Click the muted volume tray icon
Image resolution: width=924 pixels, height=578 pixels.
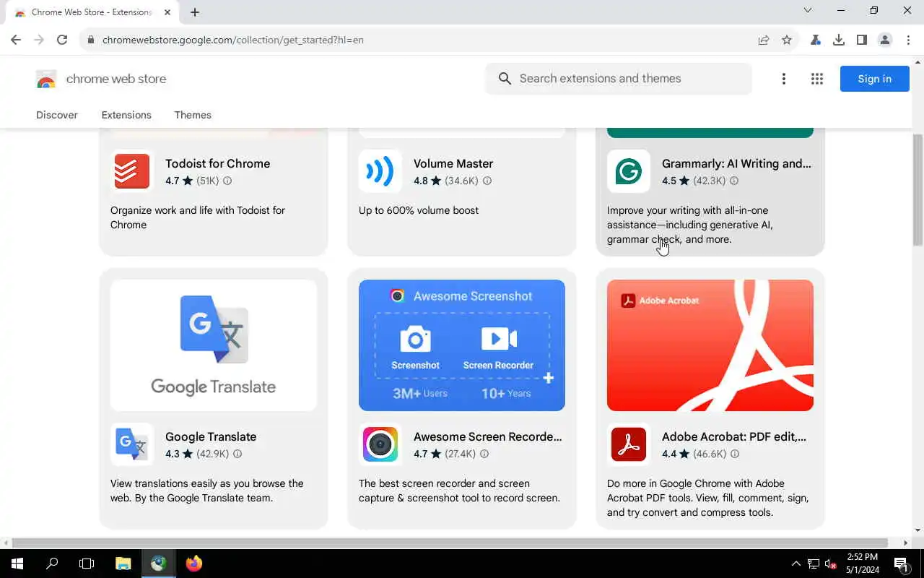pos(831,564)
